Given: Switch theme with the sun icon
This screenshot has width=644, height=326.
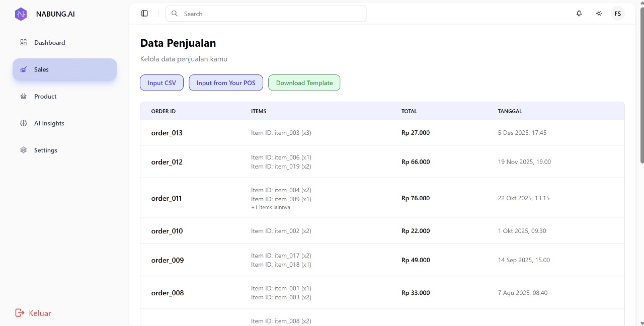Looking at the screenshot, I should pyautogui.click(x=599, y=14).
